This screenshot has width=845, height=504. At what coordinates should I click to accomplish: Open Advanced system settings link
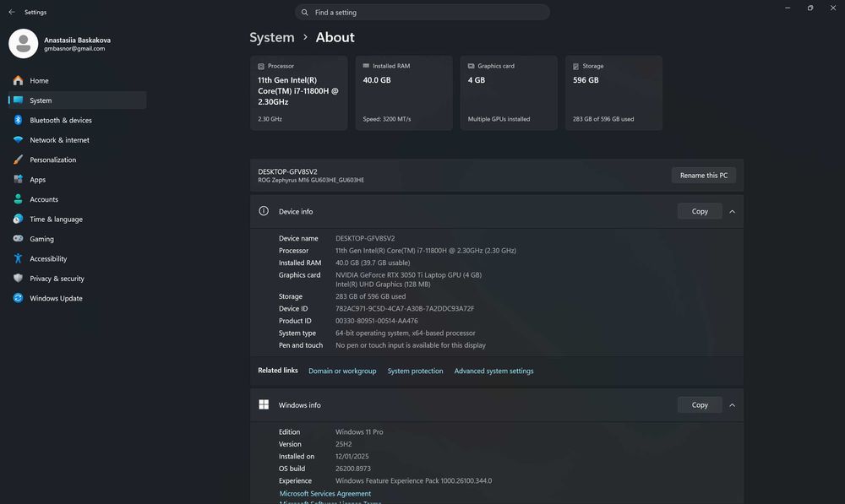pyautogui.click(x=493, y=371)
